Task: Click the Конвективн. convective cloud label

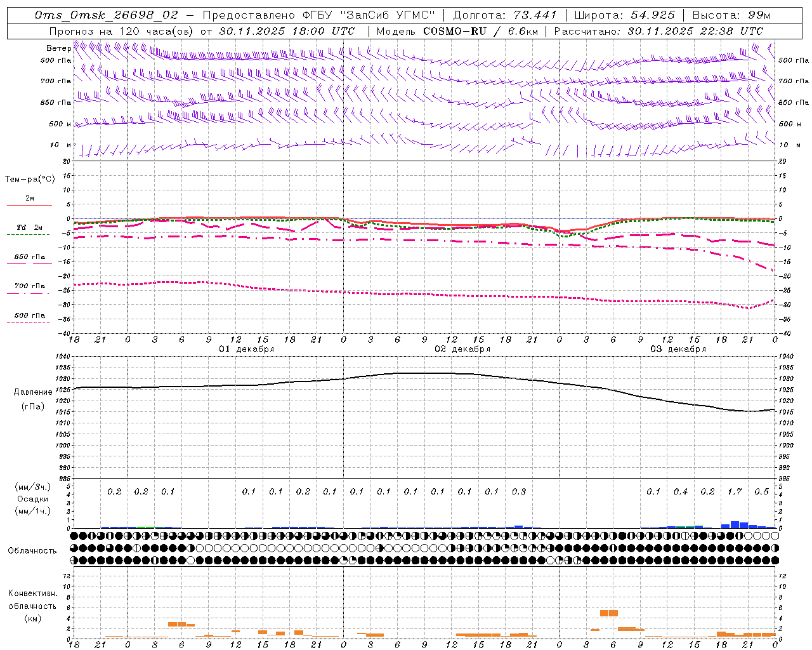Action: pos(32,594)
